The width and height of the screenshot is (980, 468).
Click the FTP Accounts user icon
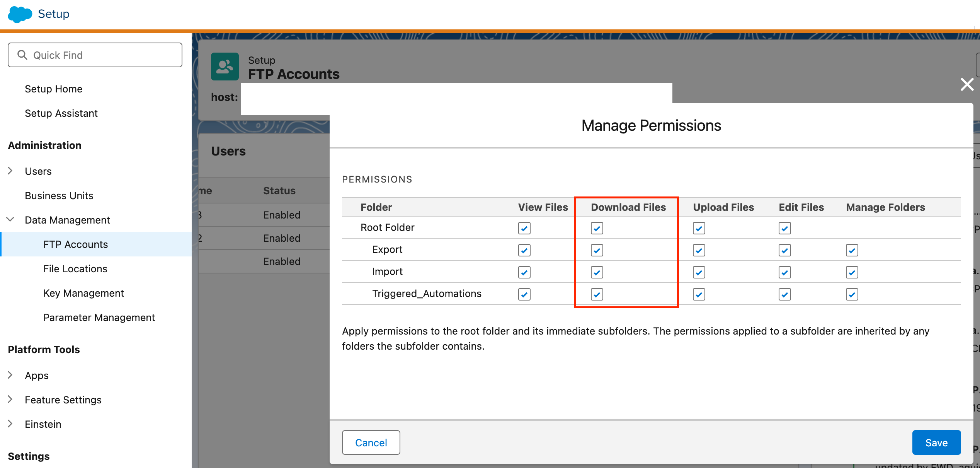coord(225,67)
